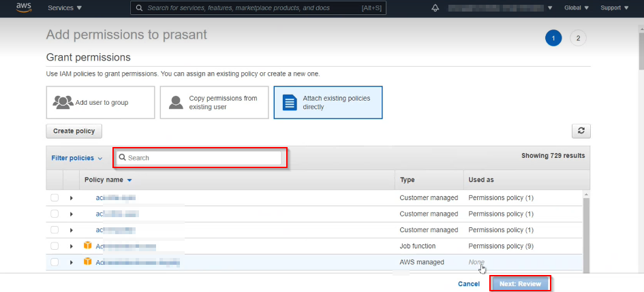
Task: Click the magnifier icon in policy search box
Action: click(x=123, y=157)
